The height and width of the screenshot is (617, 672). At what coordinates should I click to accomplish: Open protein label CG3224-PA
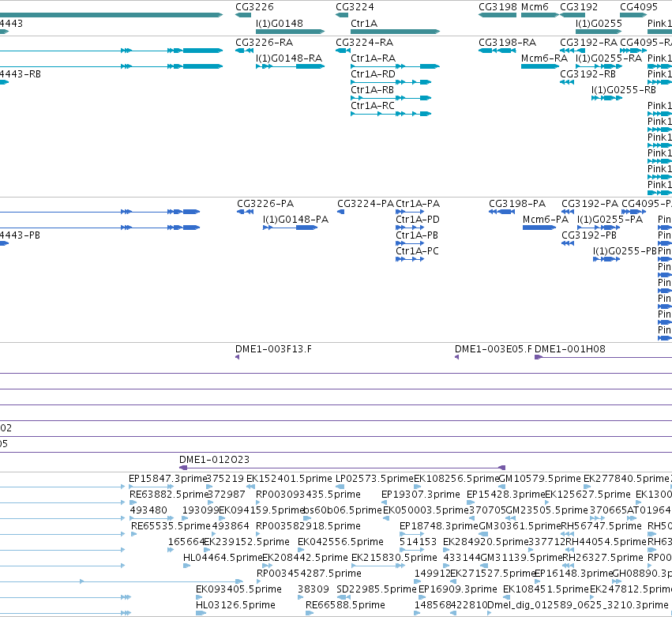click(366, 204)
